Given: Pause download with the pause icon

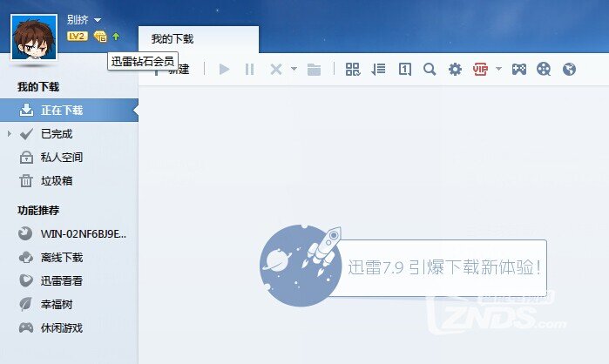Looking at the screenshot, I should click(x=249, y=70).
